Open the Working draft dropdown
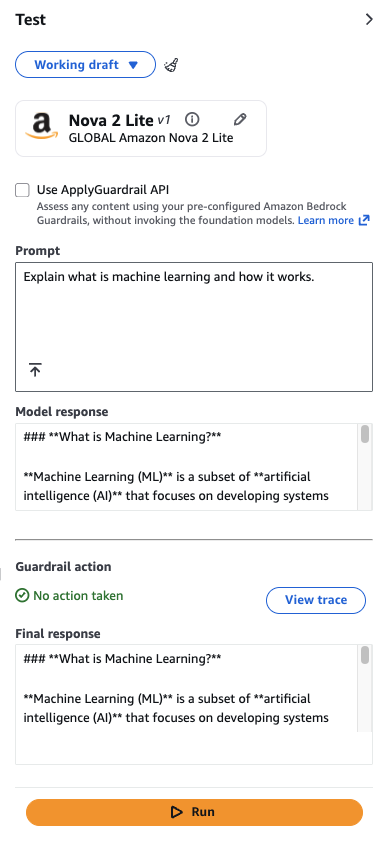389x850 pixels. (86, 65)
